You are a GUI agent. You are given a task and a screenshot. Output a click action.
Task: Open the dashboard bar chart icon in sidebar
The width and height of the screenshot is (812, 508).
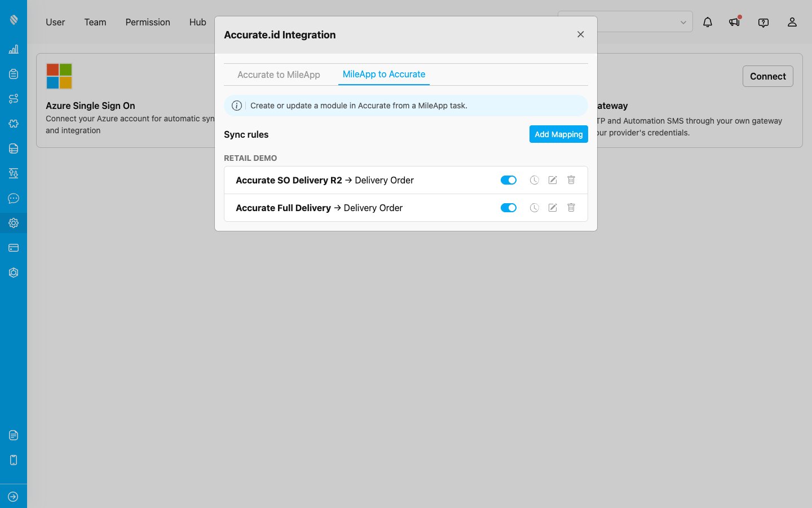pyautogui.click(x=14, y=49)
